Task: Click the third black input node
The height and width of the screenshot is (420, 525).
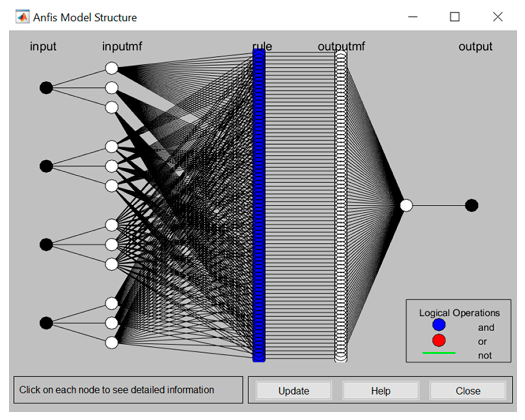Action: click(46, 244)
